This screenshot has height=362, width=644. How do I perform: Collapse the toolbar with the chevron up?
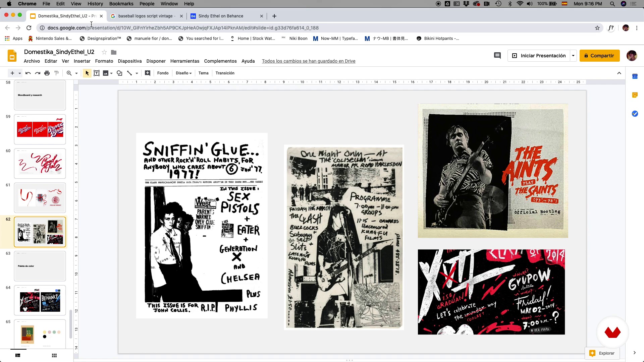pyautogui.click(x=619, y=73)
